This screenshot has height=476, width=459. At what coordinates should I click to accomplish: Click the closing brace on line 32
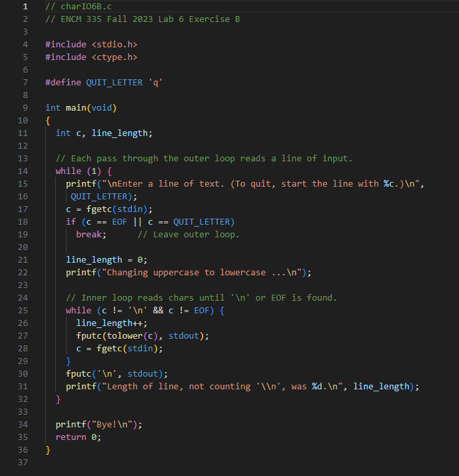click(x=58, y=399)
